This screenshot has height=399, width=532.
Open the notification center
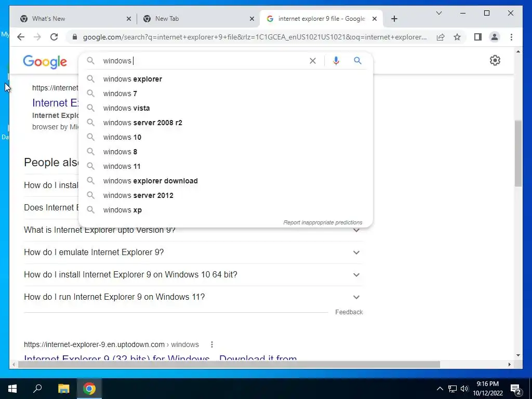coord(516,389)
